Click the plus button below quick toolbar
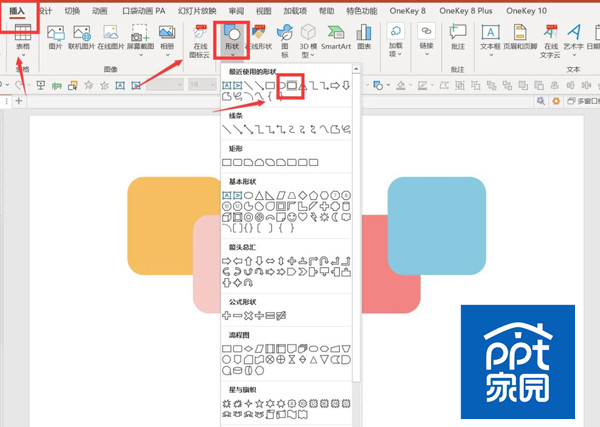This screenshot has height=427, width=600. (x=19, y=101)
